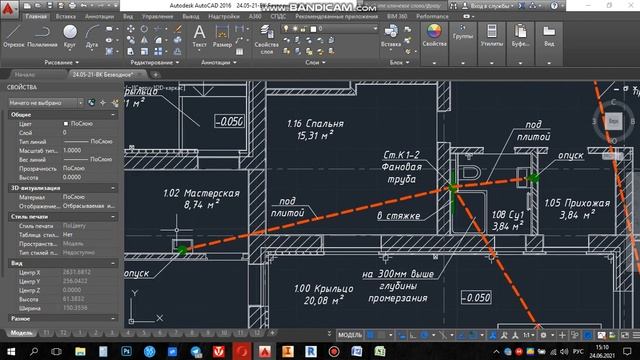Choose the Array edit tool
Image resolution: width=640 pixels, height=360 pixels.
click(158, 51)
